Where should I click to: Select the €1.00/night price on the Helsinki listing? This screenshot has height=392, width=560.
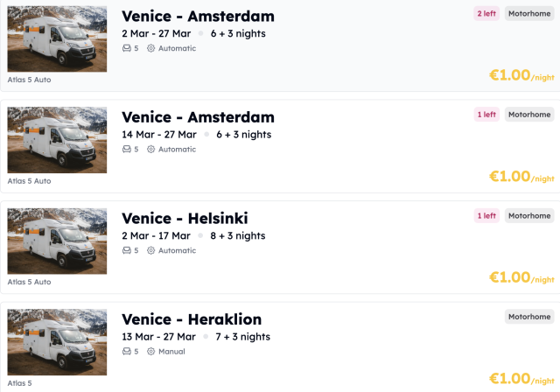[x=521, y=277]
